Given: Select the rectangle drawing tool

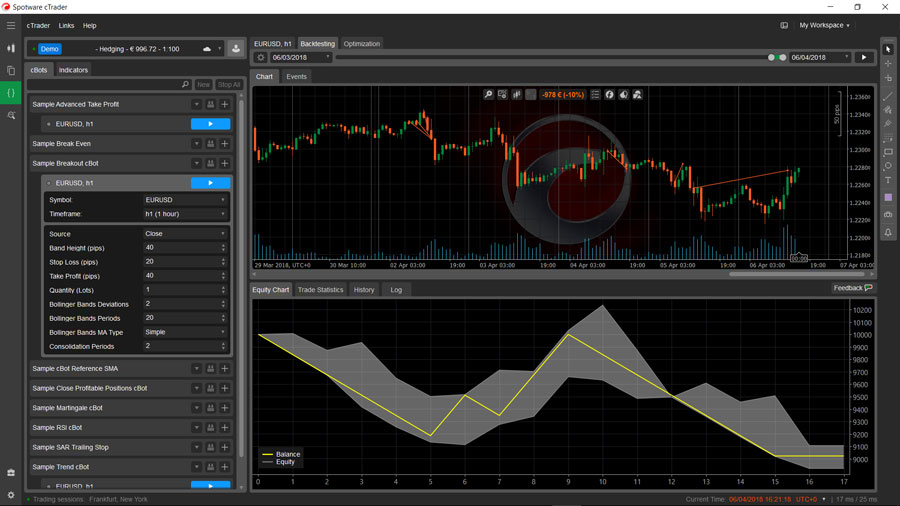Looking at the screenshot, I should (888, 152).
